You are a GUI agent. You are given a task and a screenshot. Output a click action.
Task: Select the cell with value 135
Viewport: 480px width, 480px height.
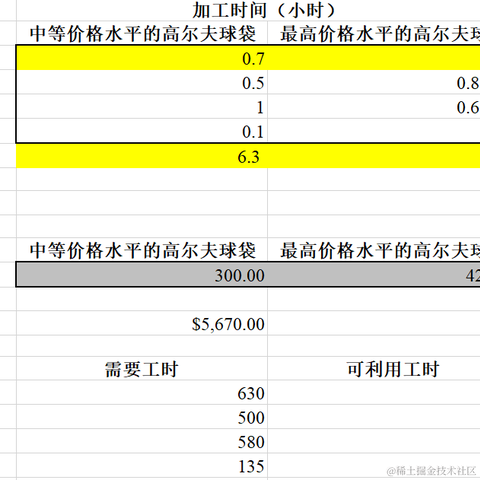(x=142, y=466)
